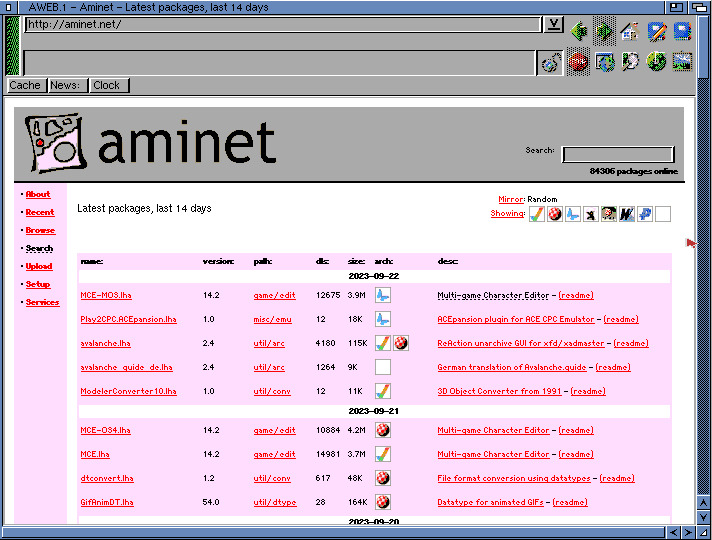The width and height of the screenshot is (712, 540).
Task: Click the butterfly arch icon in Play2CPC.ACEpansion.lha row
Action: (383, 319)
